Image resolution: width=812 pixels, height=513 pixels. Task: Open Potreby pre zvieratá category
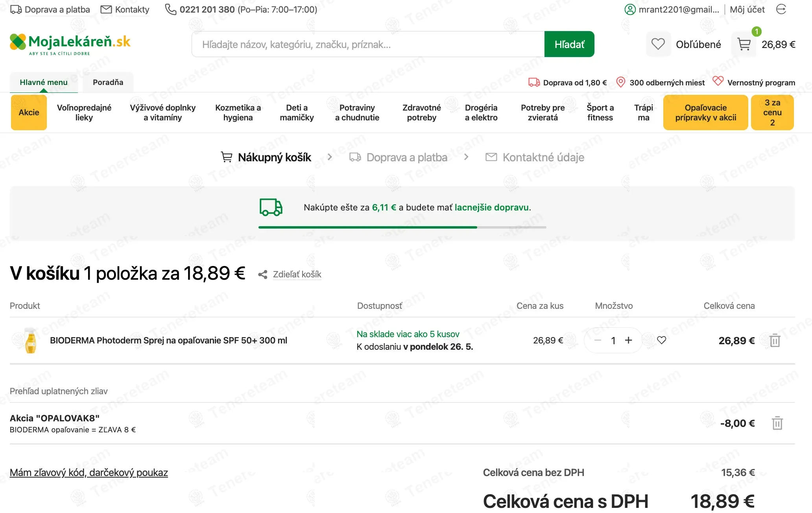(543, 113)
